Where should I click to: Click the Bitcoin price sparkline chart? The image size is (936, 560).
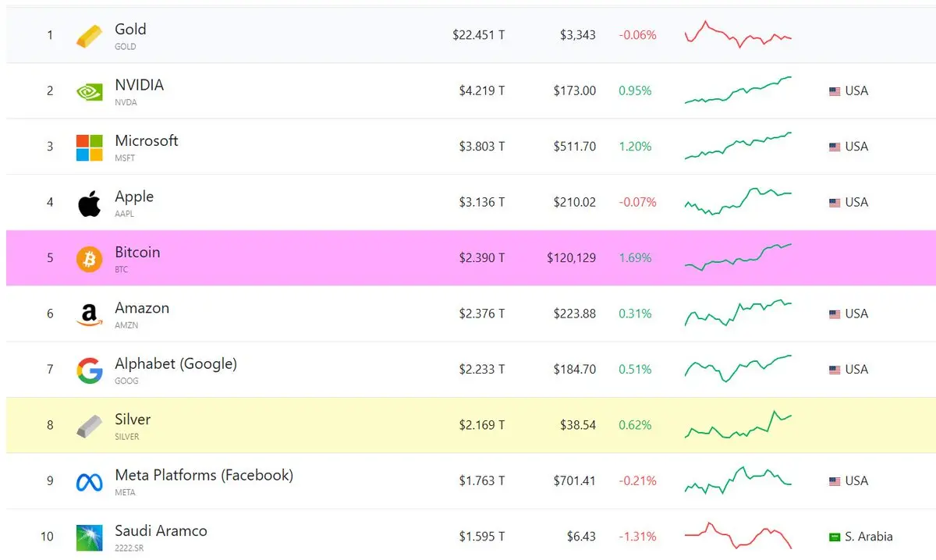pos(738,257)
